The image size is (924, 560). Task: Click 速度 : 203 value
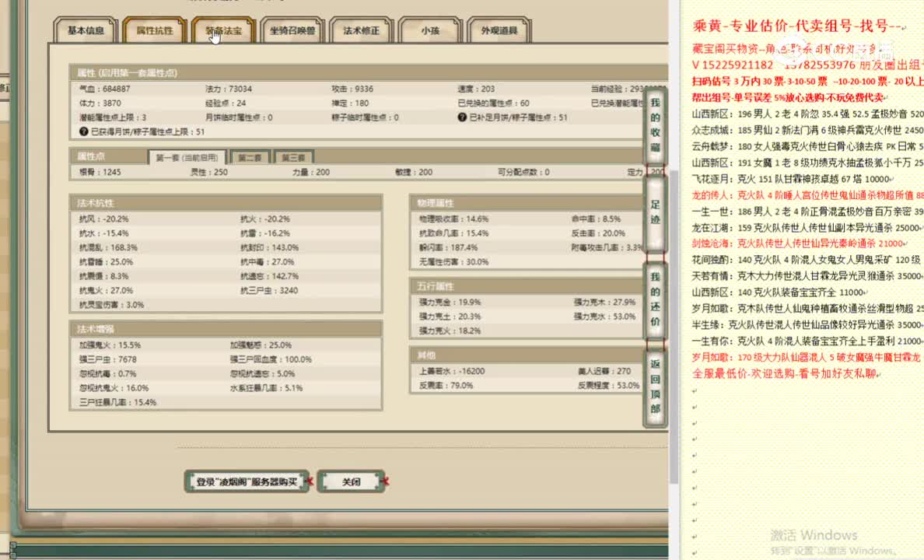click(x=476, y=89)
